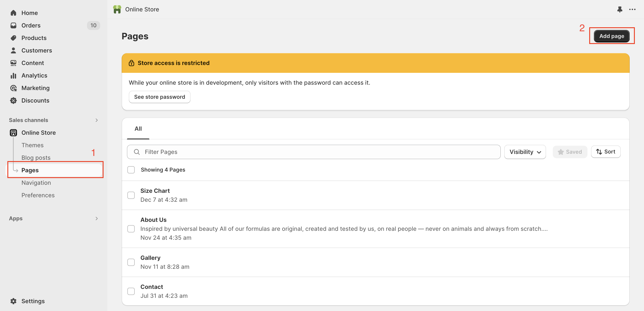Click the Products tag icon
Screen dimensions: 644x311
[13, 38]
